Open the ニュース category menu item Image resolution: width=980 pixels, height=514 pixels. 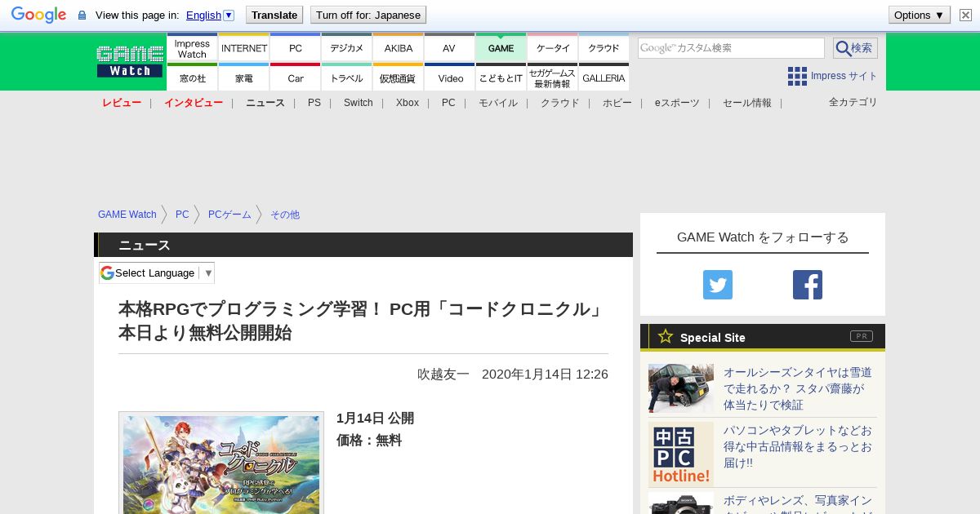265,103
